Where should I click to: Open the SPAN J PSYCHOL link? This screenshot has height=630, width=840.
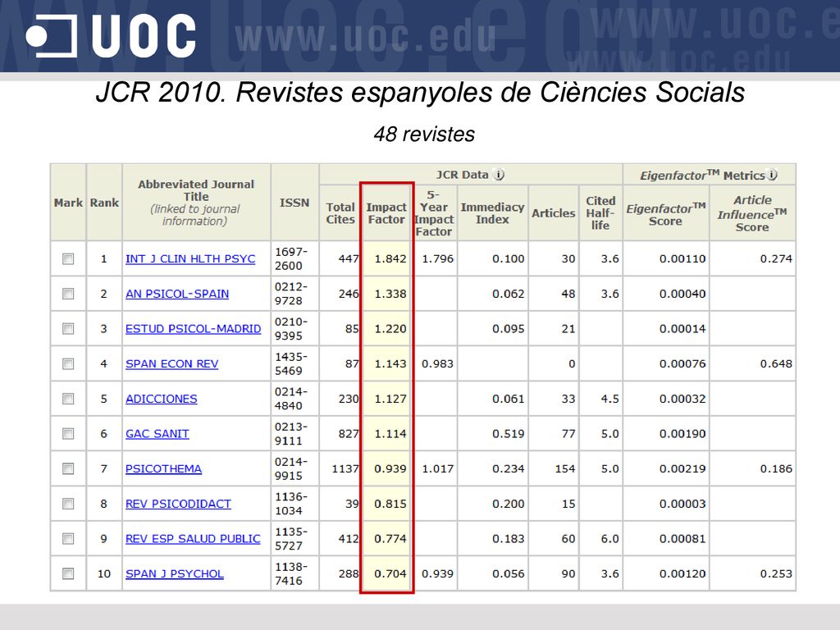point(174,573)
